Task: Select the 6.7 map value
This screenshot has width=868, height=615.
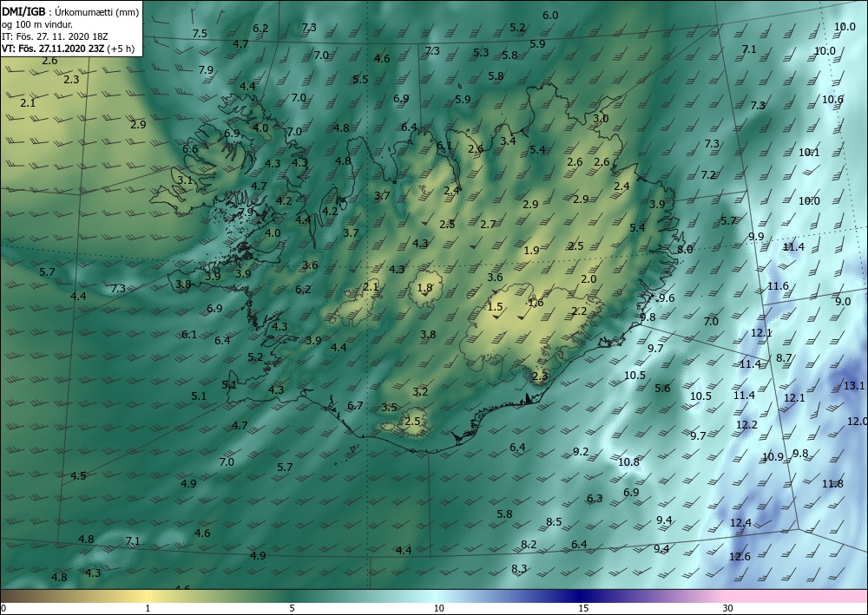Action: pos(355,406)
